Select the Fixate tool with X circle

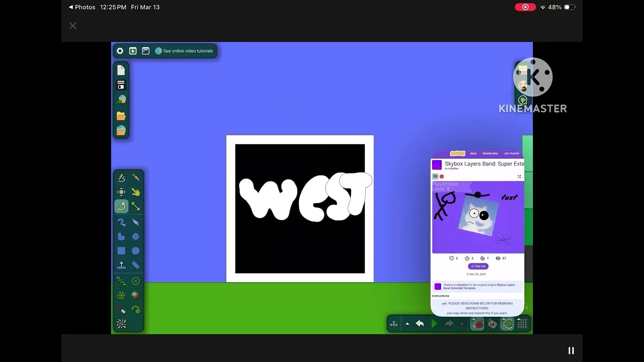pyautogui.click(x=136, y=281)
